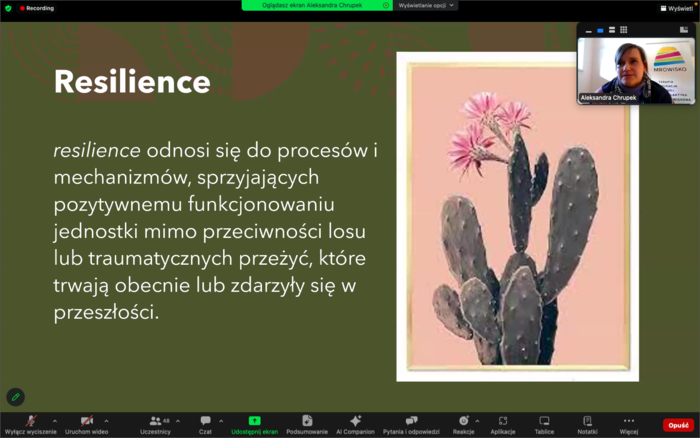
Task: Toggle microphone with Wyłącz wyciszenie
Action: click(28, 424)
